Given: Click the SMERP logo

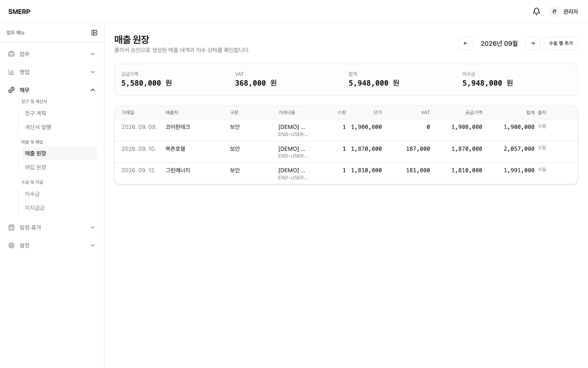Looking at the screenshot, I should point(19,12).
